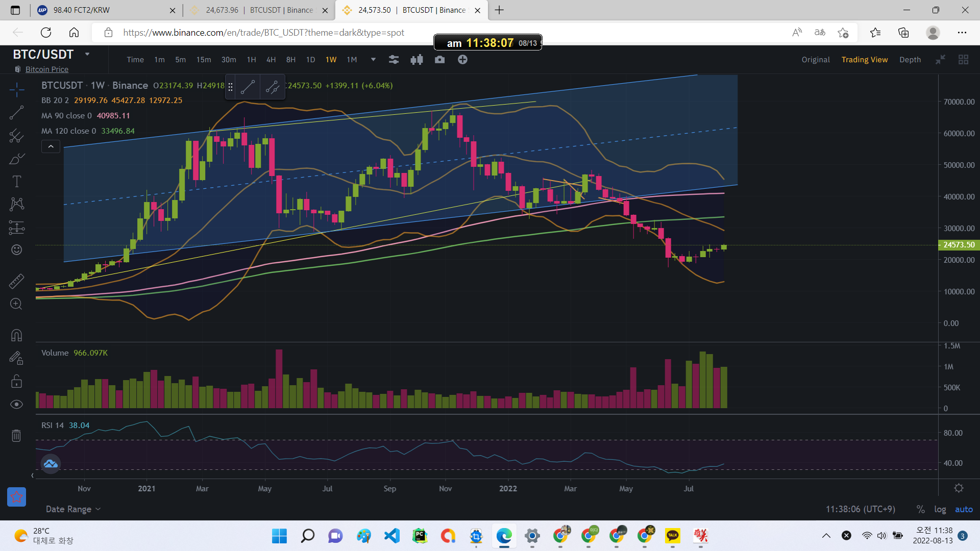Select the 1D timeframe
980x551 pixels.
(x=310, y=60)
